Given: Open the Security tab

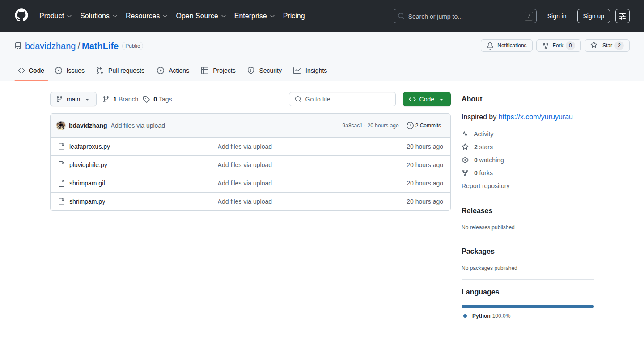Looking at the screenshot, I should coord(265,71).
